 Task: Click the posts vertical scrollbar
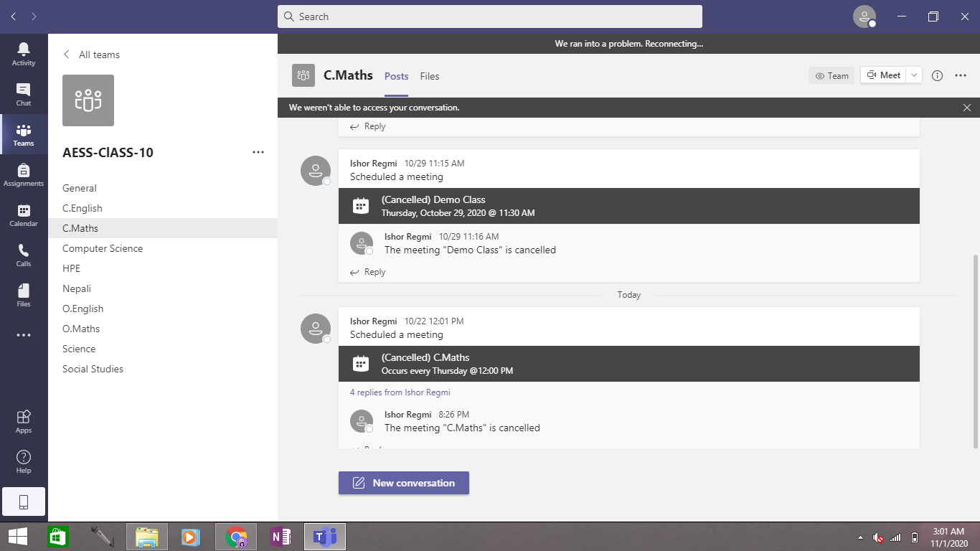pyautogui.click(x=975, y=352)
